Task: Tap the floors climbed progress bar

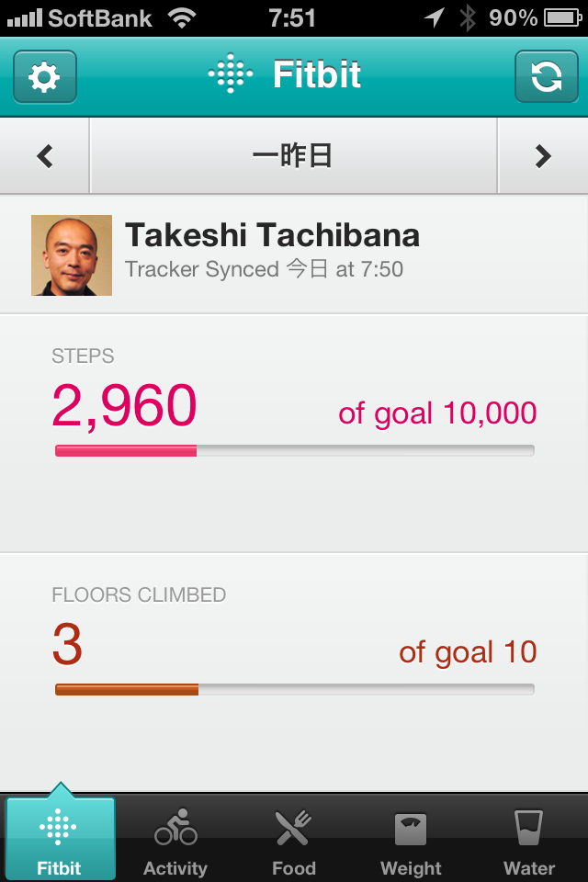Action: [294, 689]
